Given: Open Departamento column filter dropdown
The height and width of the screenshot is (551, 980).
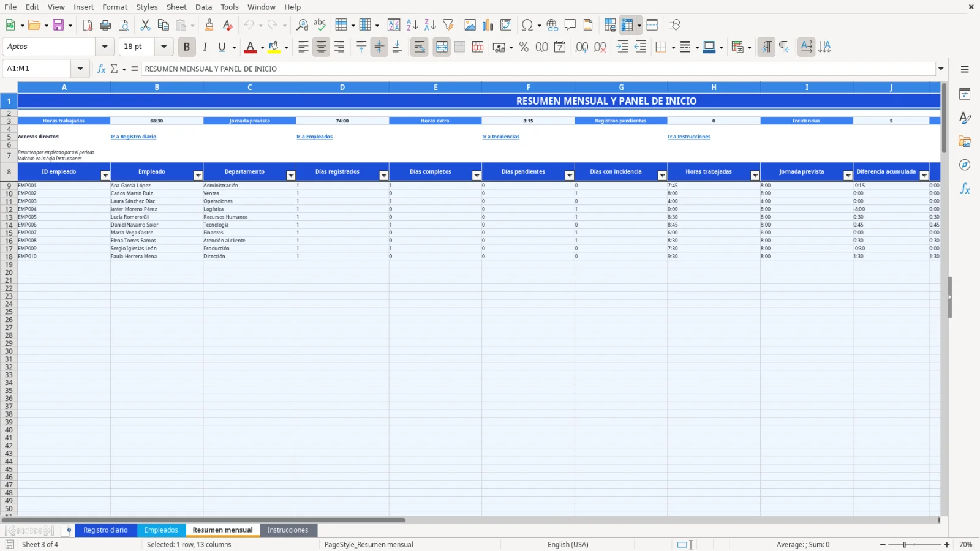Looking at the screenshot, I should [x=291, y=176].
